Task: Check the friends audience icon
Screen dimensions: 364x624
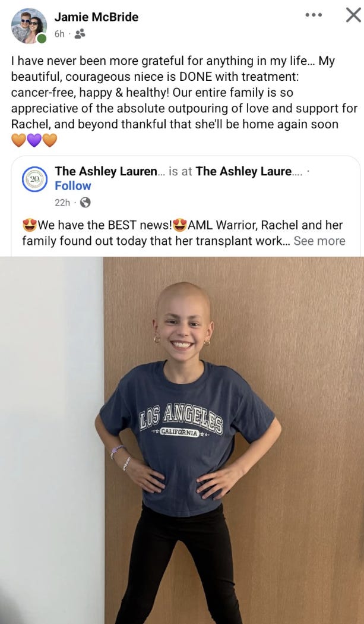Action: point(80,34)
